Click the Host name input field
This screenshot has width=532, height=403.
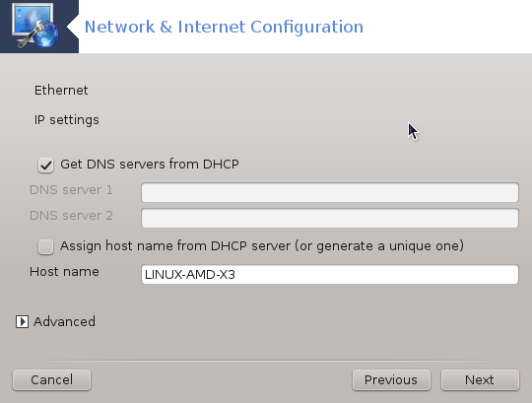pyautogui.click(x=330, y=274)
